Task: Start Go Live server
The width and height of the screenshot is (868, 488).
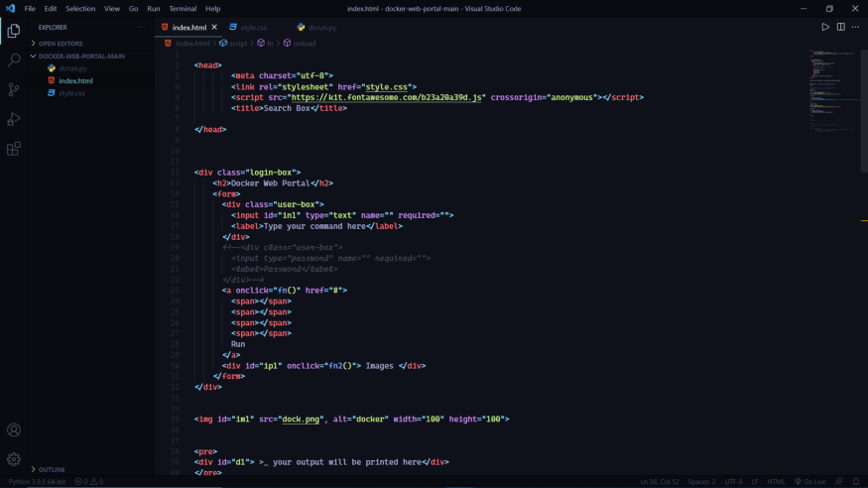Action: (810, 481)
